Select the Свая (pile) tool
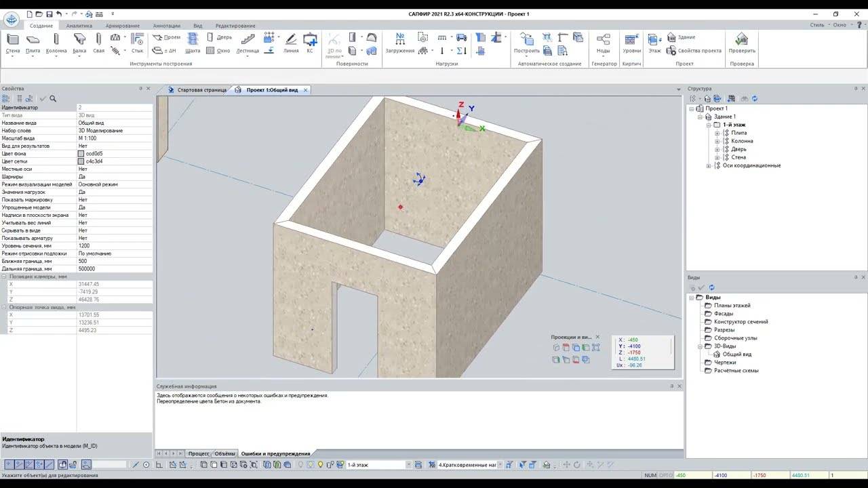868x488 pixels. click(99, 43)
